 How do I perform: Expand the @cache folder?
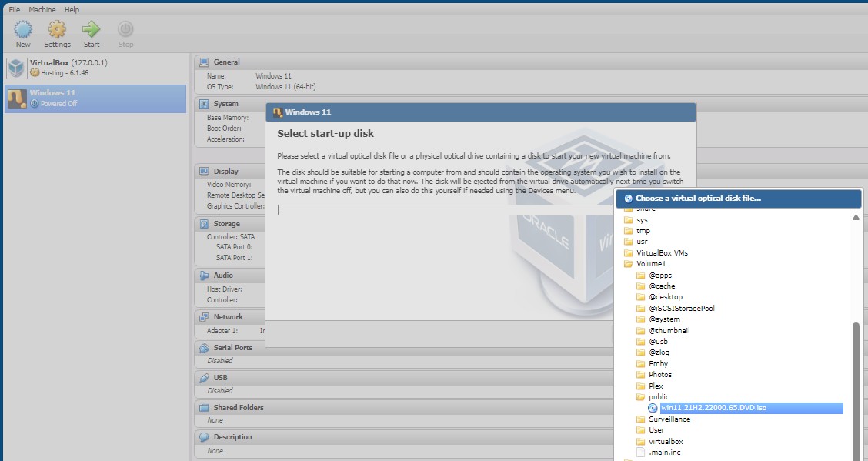(x=662, y=286)
